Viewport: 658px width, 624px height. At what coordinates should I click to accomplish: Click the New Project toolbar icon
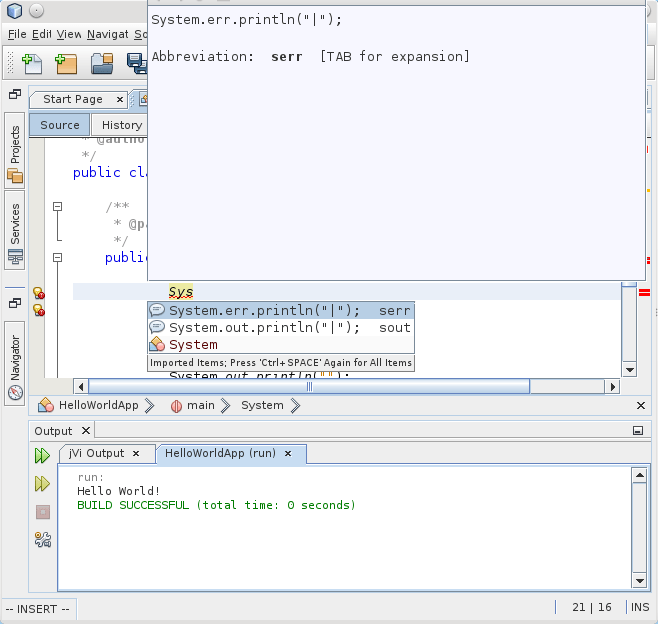point(66,64)
